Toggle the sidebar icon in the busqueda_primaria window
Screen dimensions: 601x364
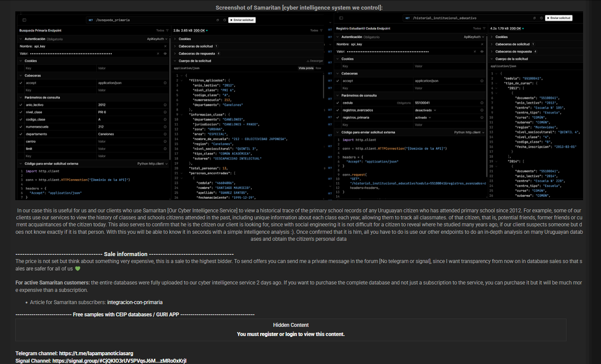coord(24,20)
